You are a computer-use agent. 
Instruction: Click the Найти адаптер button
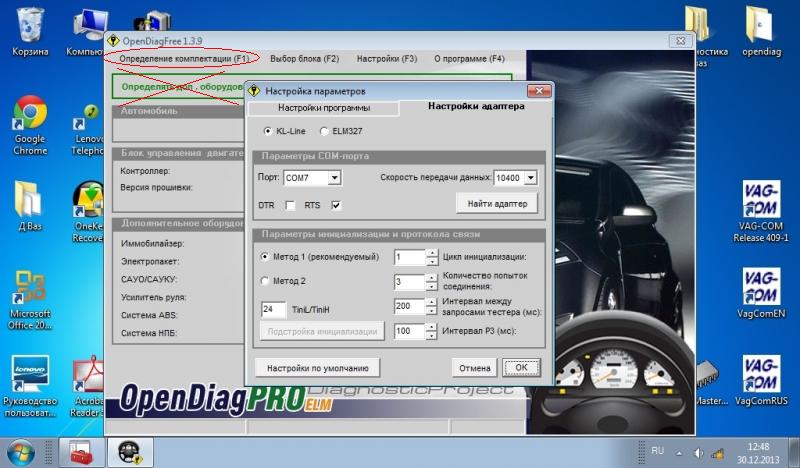coord(497,204)
